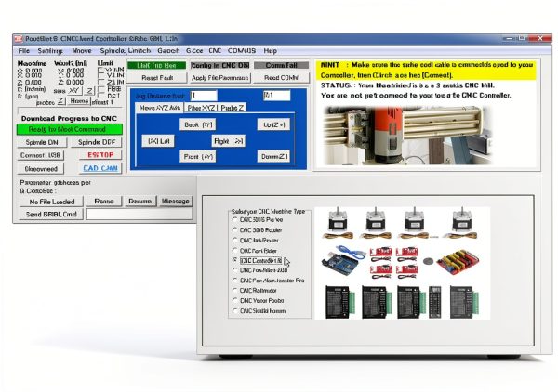
Task: Select the last radio option in the machine list
Action: point(259,311)
